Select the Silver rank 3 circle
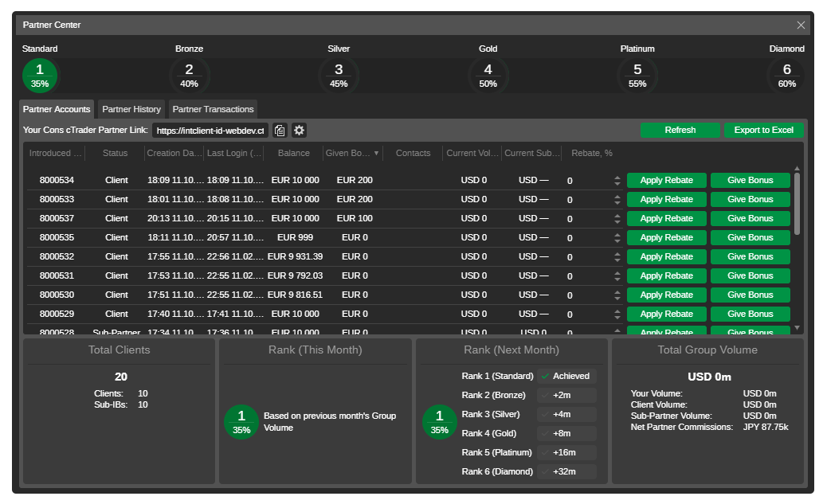Image resolution: width=823 pixels, height=504 pixels. tap(339, 76)
